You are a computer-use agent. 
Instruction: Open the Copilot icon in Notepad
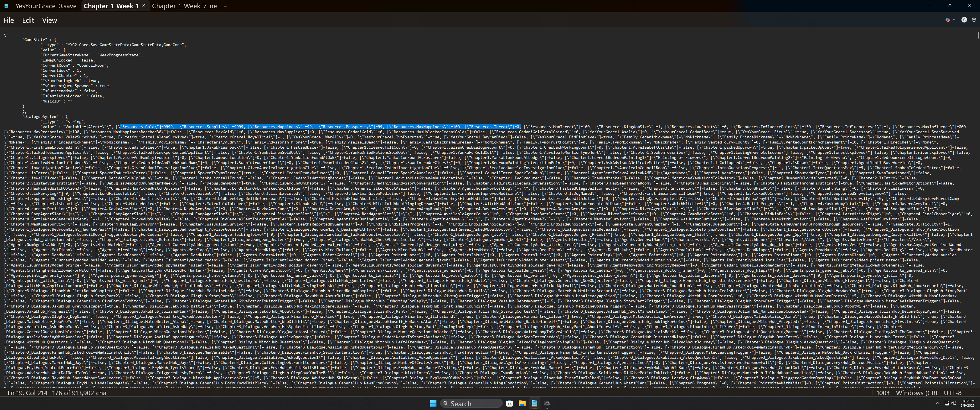point(947,20)
